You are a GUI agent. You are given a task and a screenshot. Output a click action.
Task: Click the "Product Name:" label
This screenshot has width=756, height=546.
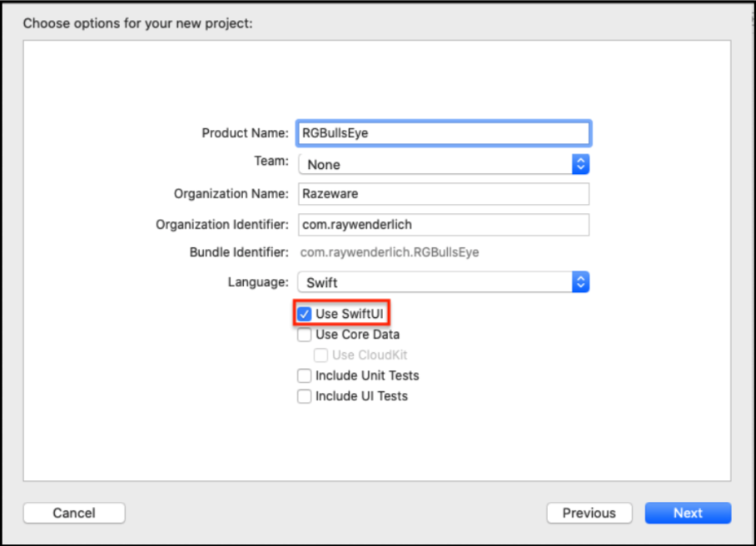point(245,133)
